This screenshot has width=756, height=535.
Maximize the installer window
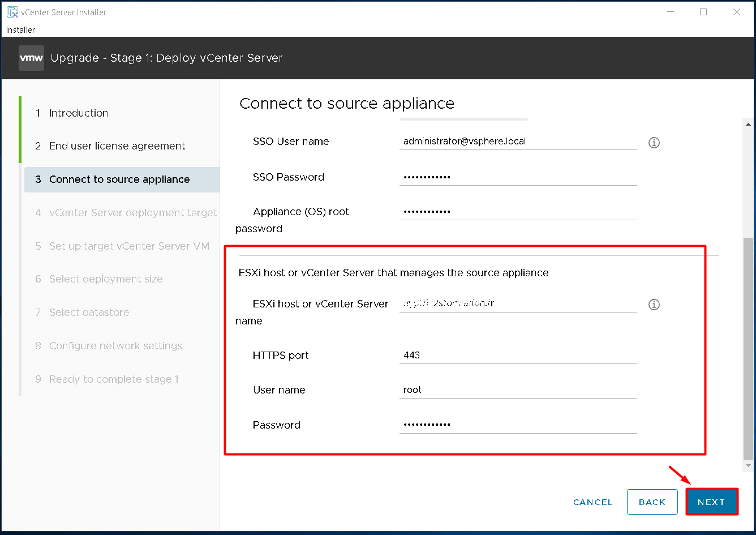(x=703, y=12)
